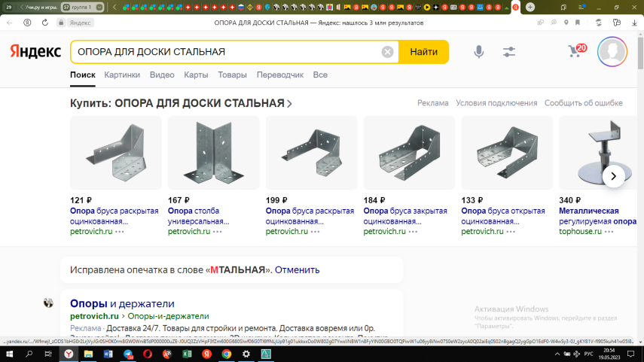Open the 'Опора бруса закрытая оцинкованная' product link
The width and height of the screenshot is (644, 362).
coord(405,216)
